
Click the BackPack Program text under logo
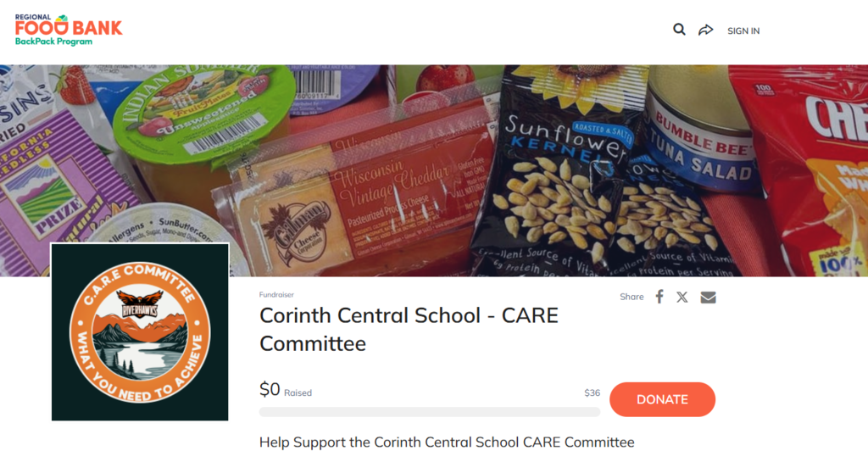(x=53, y=42)
